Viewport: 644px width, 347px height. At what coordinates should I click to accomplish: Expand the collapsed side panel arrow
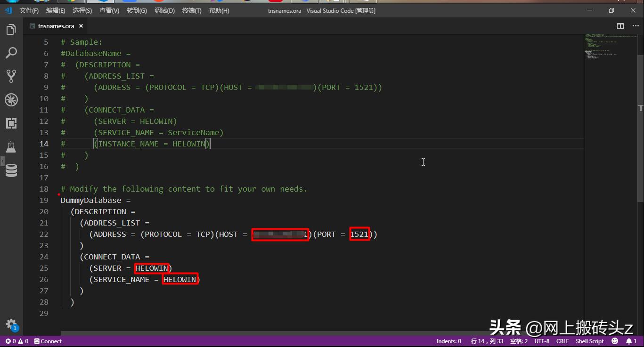pyautogui.click(x=3, y=160)
